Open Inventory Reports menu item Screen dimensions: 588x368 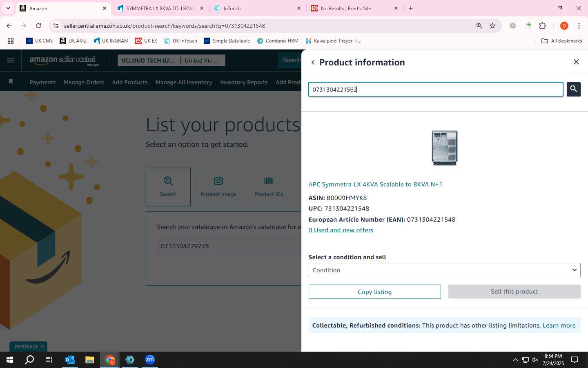pyautogui.click(x=244, y=82)
